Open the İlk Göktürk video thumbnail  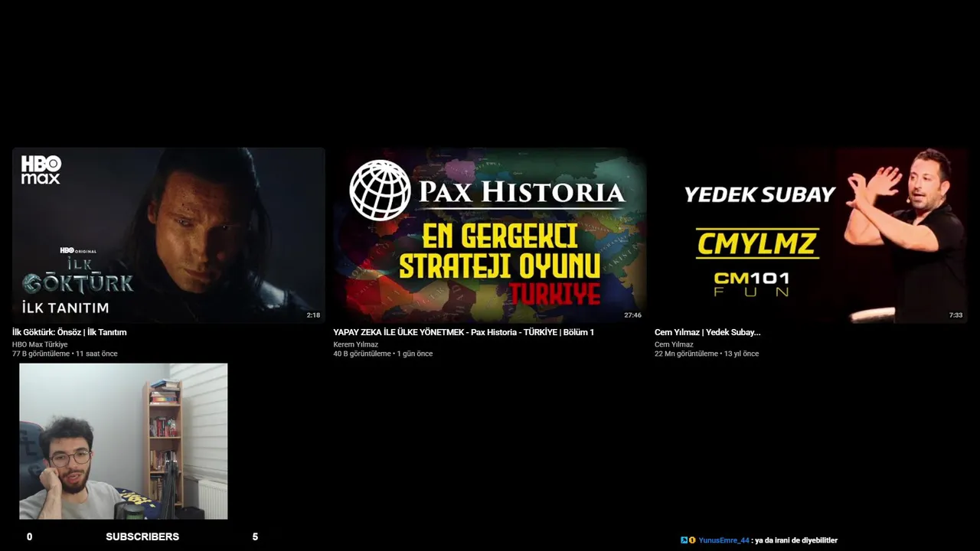pos(168,235)
